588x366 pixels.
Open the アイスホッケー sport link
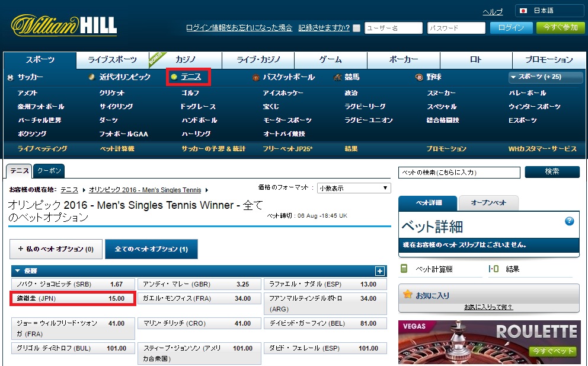(x=283, y=93)
